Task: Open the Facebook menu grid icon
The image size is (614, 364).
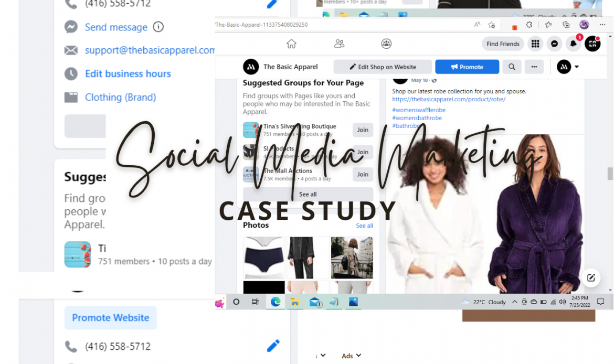Action: pyautogui.click(x=535, y=44)
